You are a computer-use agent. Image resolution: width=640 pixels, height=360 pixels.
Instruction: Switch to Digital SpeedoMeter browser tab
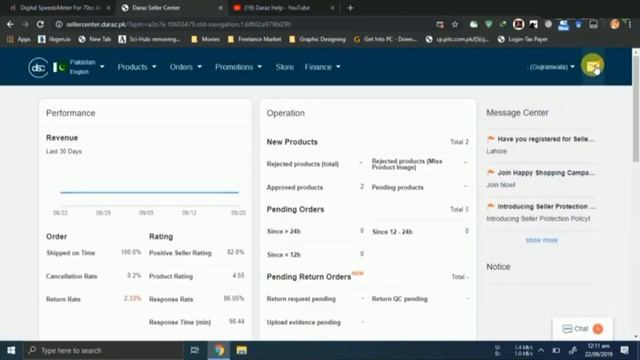[x=60, y=8]
